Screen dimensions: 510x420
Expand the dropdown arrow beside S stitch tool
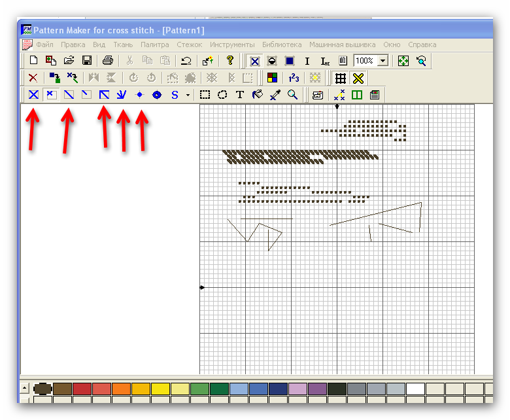188,96
